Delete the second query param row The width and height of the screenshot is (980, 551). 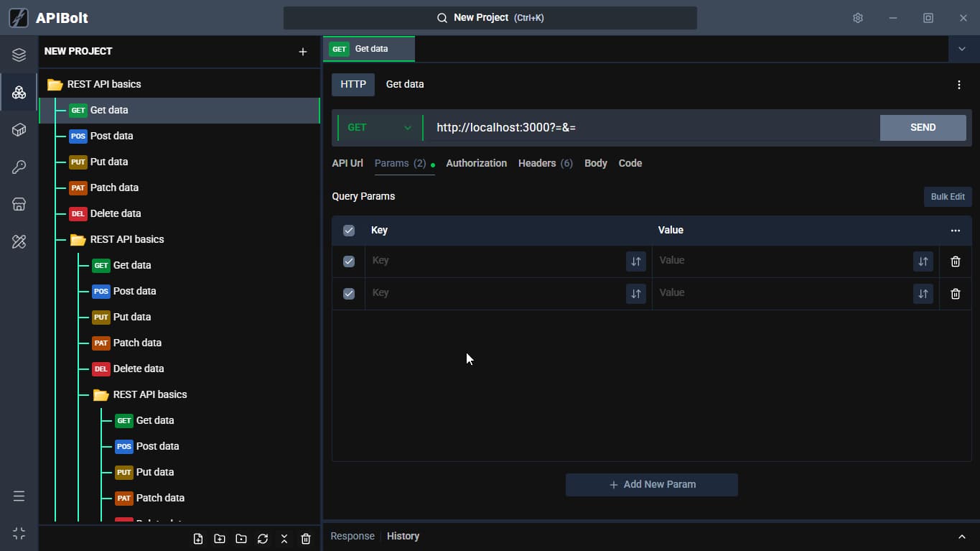tap(955, 294)
